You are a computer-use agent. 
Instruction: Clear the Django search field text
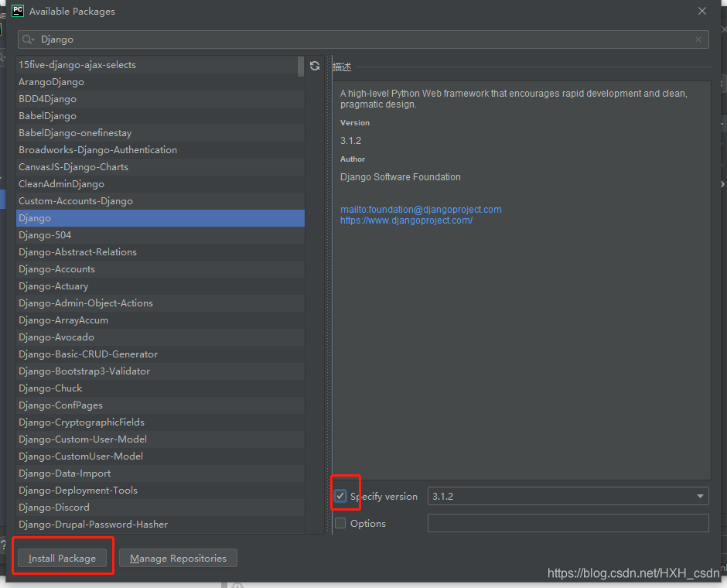pyautogui.click(x=698, y=40)
